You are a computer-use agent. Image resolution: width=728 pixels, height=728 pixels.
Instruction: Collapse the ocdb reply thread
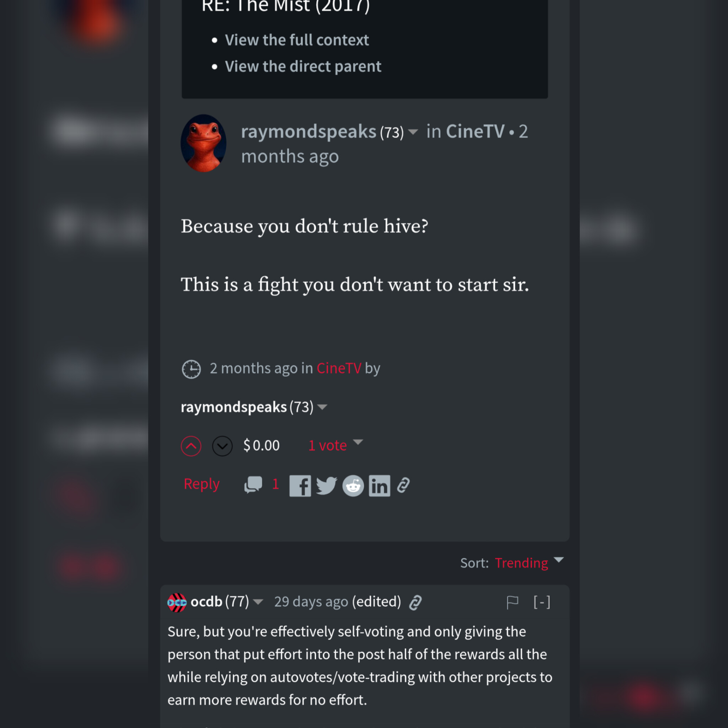point(542,602)
